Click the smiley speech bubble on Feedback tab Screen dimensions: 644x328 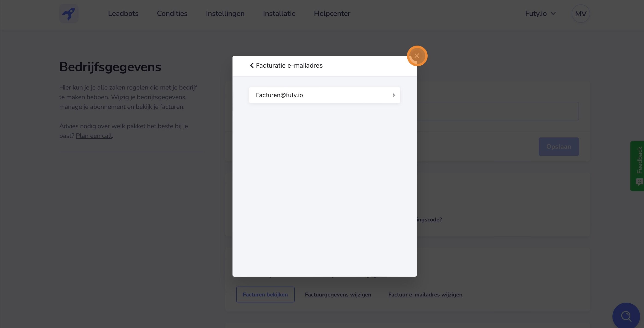coord(639,181)
